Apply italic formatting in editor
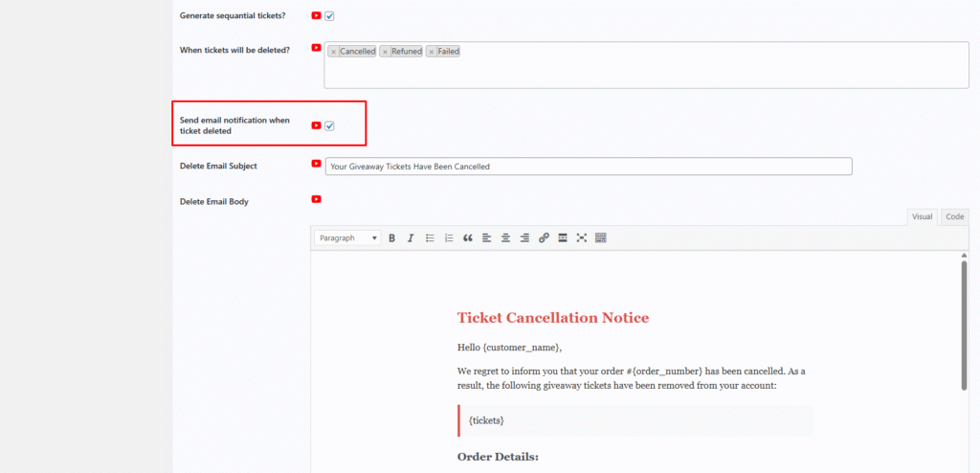The width and height of the screenshot is (980, 473). pos(411,237)
